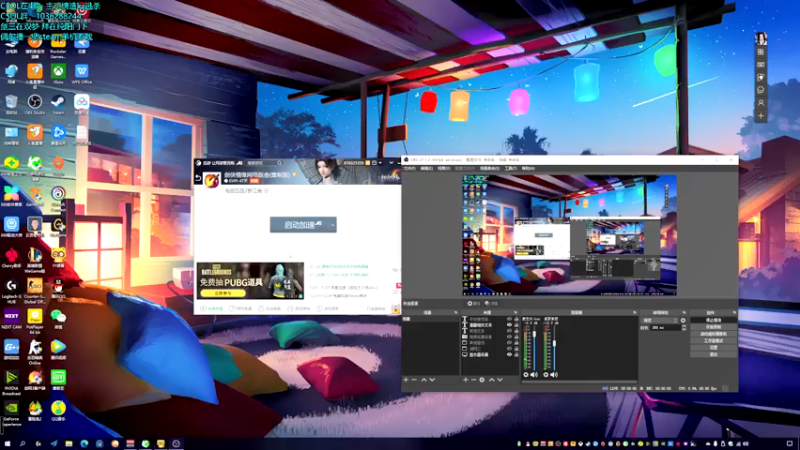
Task: Add a new scene with the plus icon in OBS
Action: (406, 380)
